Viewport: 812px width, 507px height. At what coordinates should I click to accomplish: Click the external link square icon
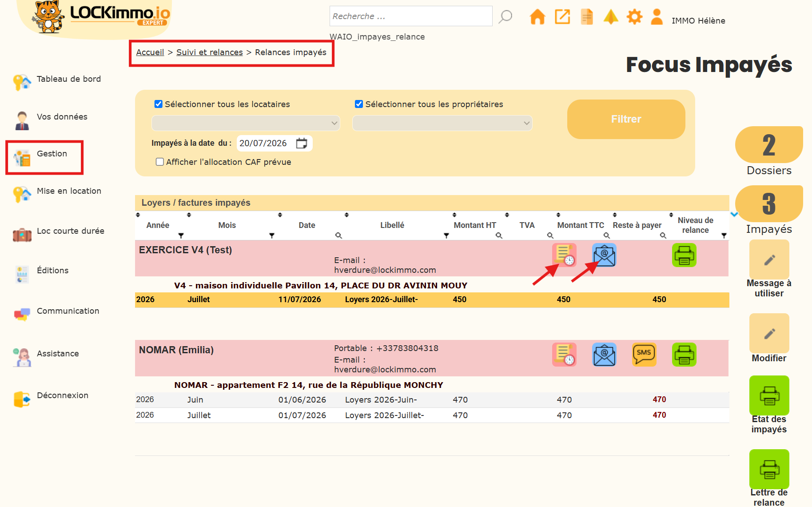tap(562, 17)
